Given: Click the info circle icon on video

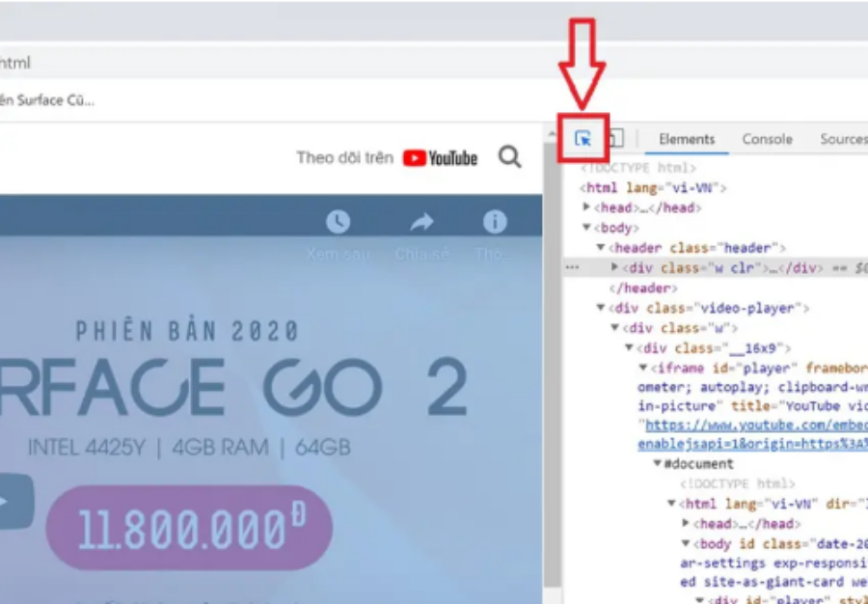Looking at the screenshot, I should 495,222.
